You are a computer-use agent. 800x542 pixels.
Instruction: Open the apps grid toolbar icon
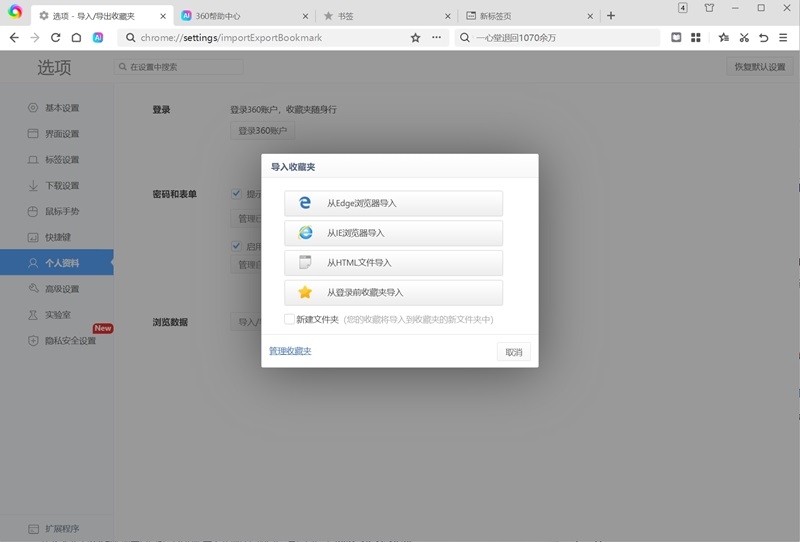tap(695, 37)
